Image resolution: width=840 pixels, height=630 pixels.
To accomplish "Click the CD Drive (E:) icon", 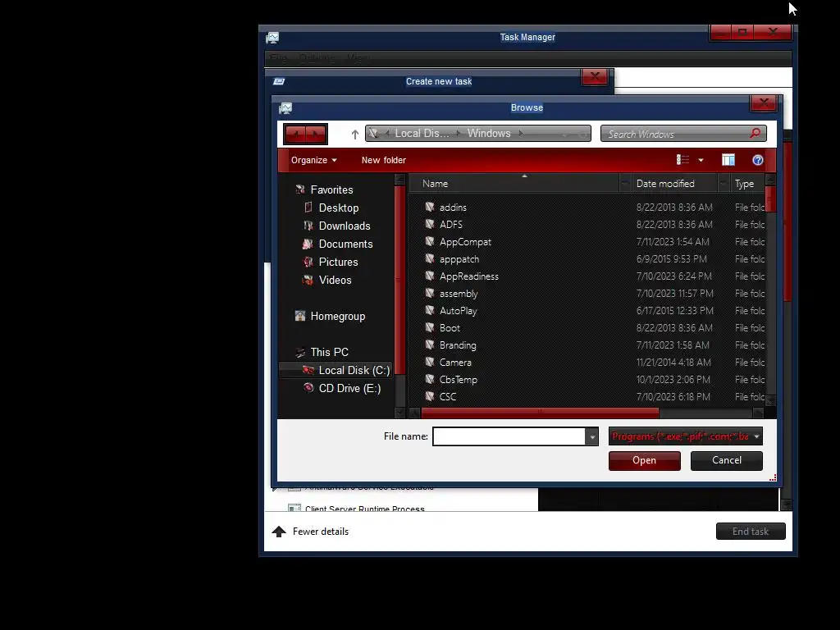I will point(308,387).
